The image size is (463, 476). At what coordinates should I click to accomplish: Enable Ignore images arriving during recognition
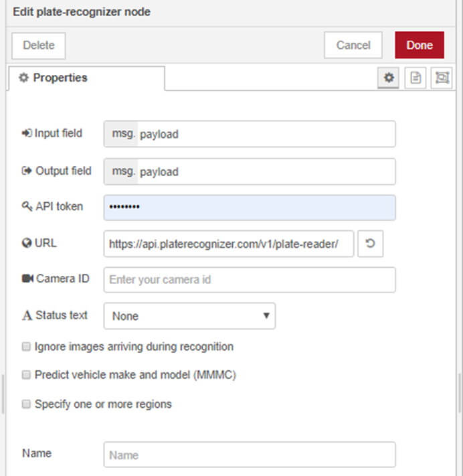[26, 346]
